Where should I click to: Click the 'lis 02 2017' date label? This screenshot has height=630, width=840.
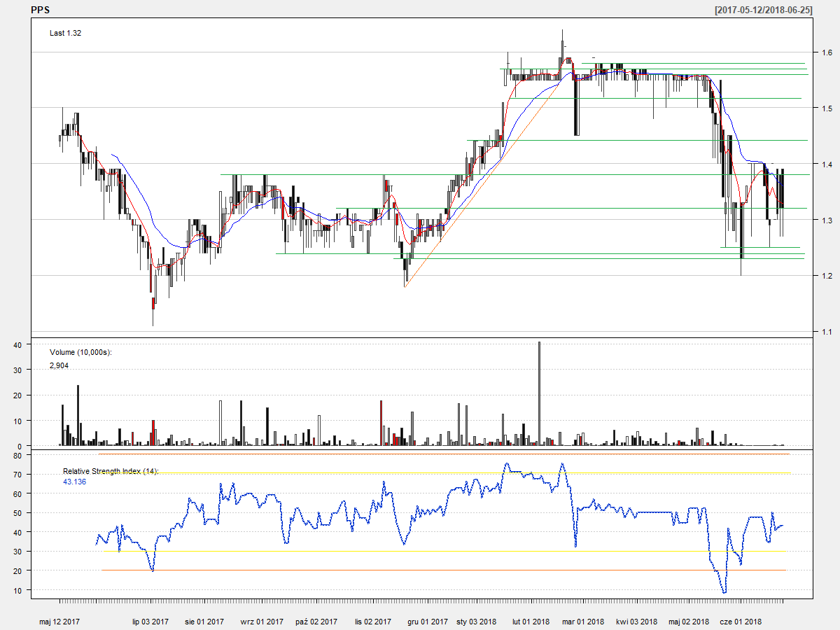point(373,622)
